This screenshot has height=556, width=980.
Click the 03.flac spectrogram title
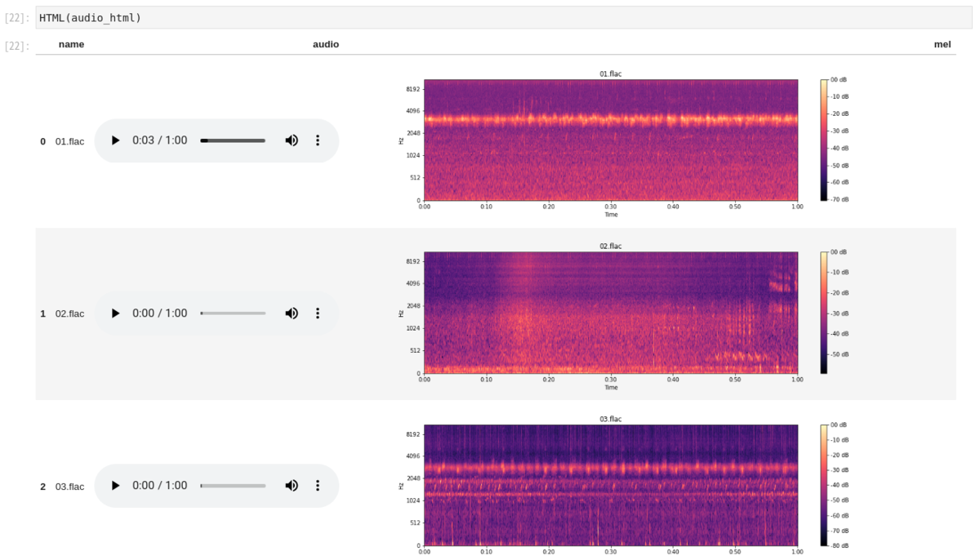[611, 419]
